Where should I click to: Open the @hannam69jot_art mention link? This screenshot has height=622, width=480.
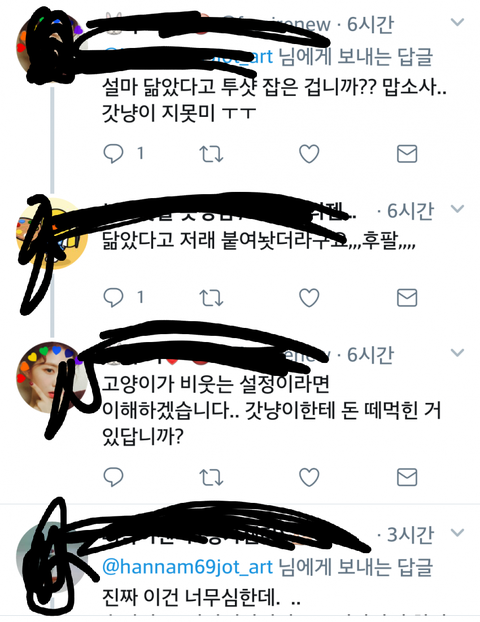coord(188,567)
